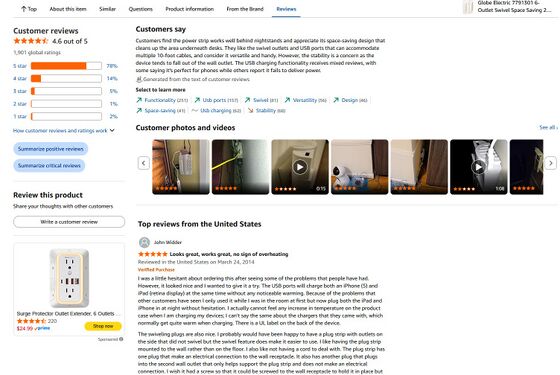Viewport: 560px width, 375px height.
Task: Click Summarize positive reviews button
Action: (51, 149)
